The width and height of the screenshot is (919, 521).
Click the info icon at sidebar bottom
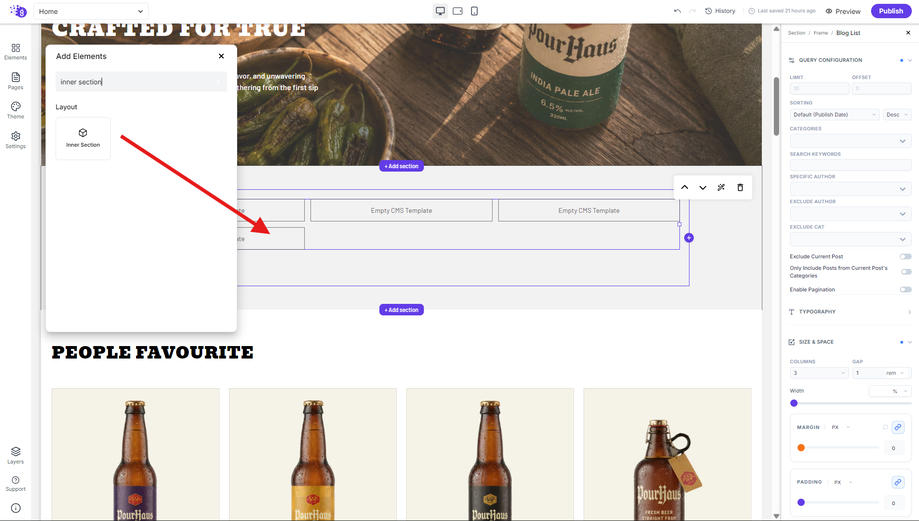[x=16, y=508]
